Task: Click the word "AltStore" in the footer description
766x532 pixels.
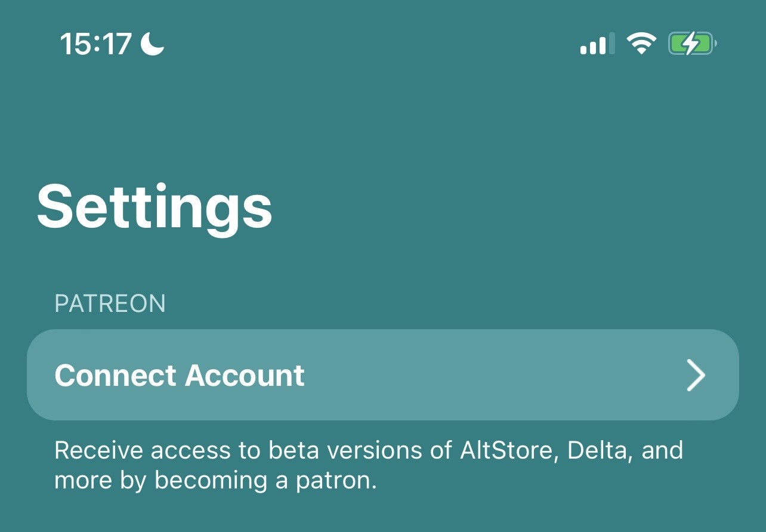Action: (509, 450)
